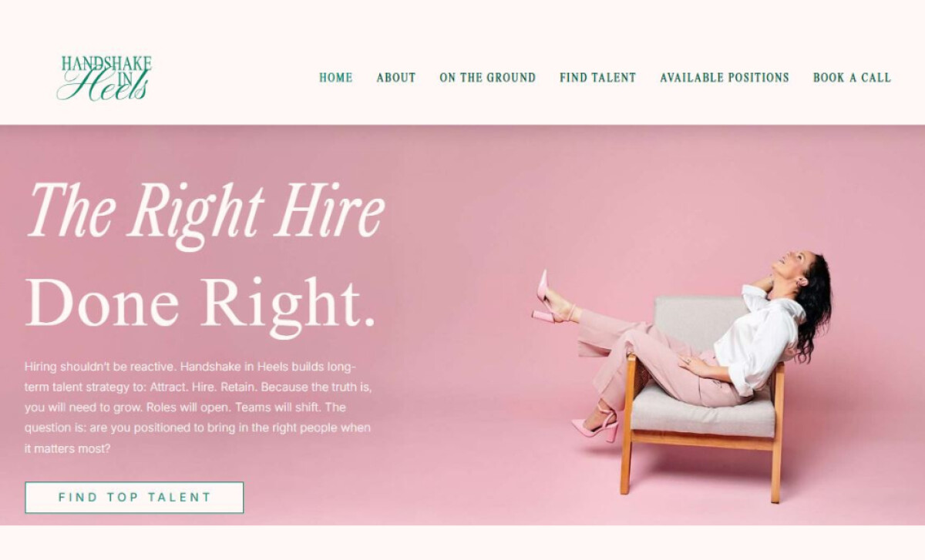Click the hiring strategy paragraph text

(x=198, y=407)
